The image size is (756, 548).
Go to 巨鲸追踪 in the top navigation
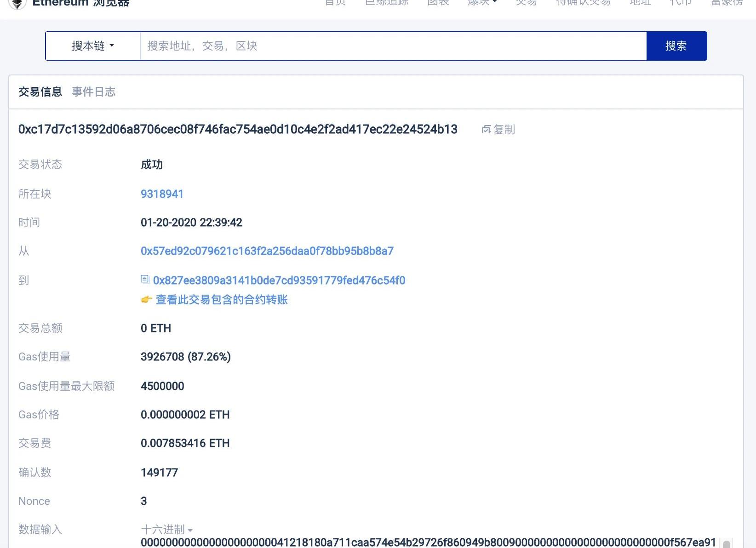coord(387,3)
